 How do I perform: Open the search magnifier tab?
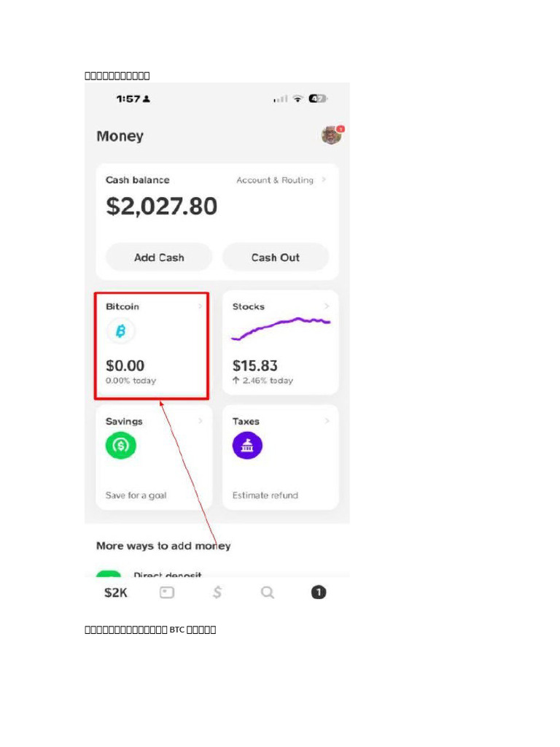coord(268,592)
